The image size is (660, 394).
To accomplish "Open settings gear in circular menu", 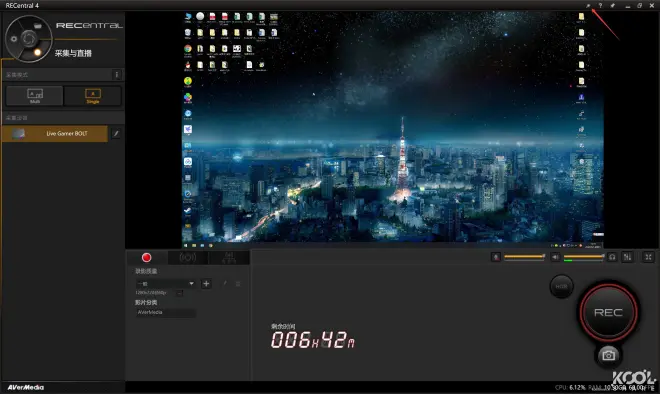I will [14, 39].
